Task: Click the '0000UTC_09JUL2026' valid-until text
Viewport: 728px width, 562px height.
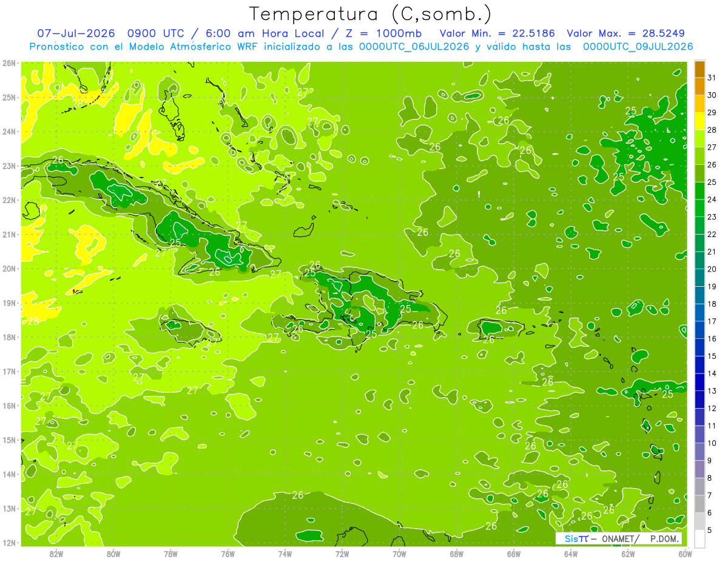Action: click(638, 47)
